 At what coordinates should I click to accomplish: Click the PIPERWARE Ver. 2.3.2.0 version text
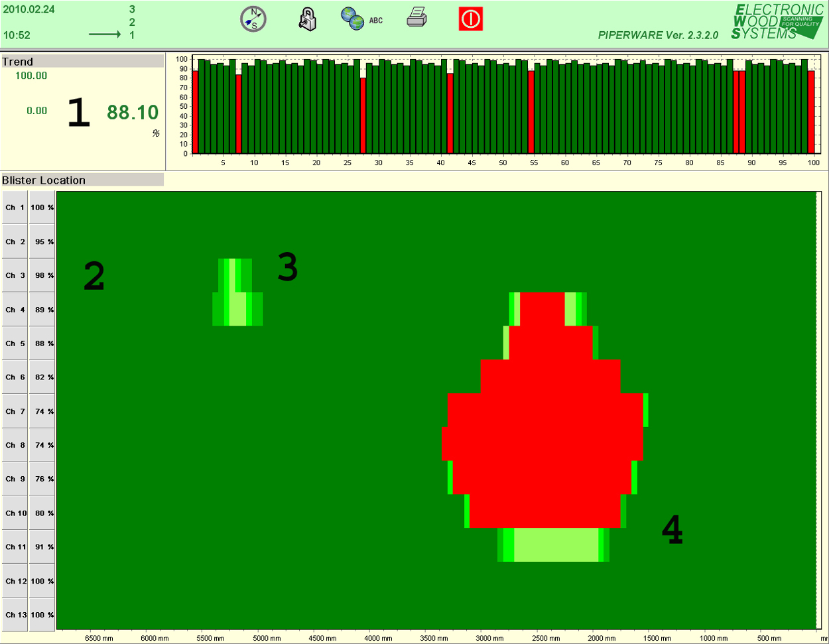(658, 35)
